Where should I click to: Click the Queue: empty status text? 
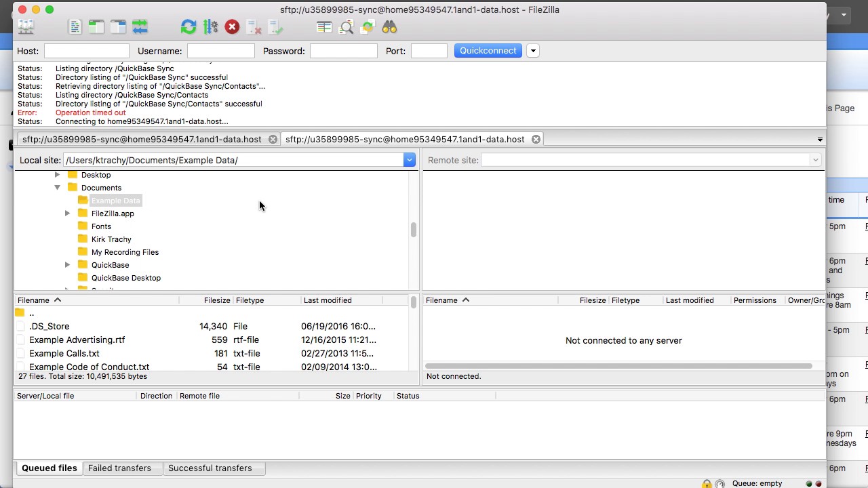[757, 483]
